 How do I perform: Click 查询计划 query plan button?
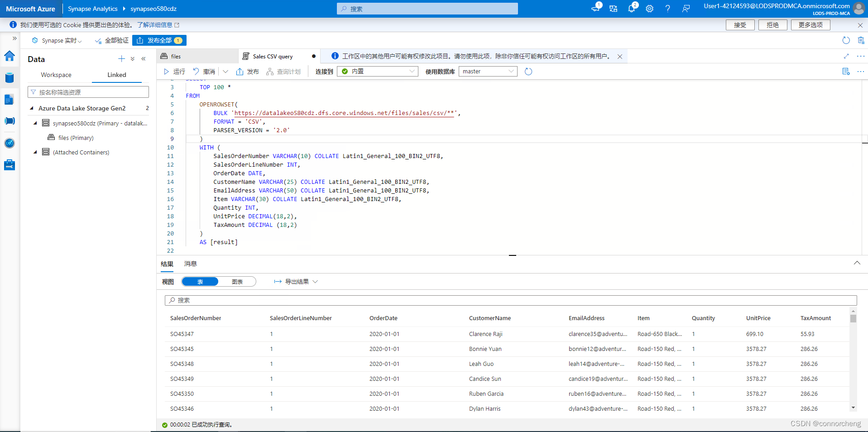pos(283,72)
